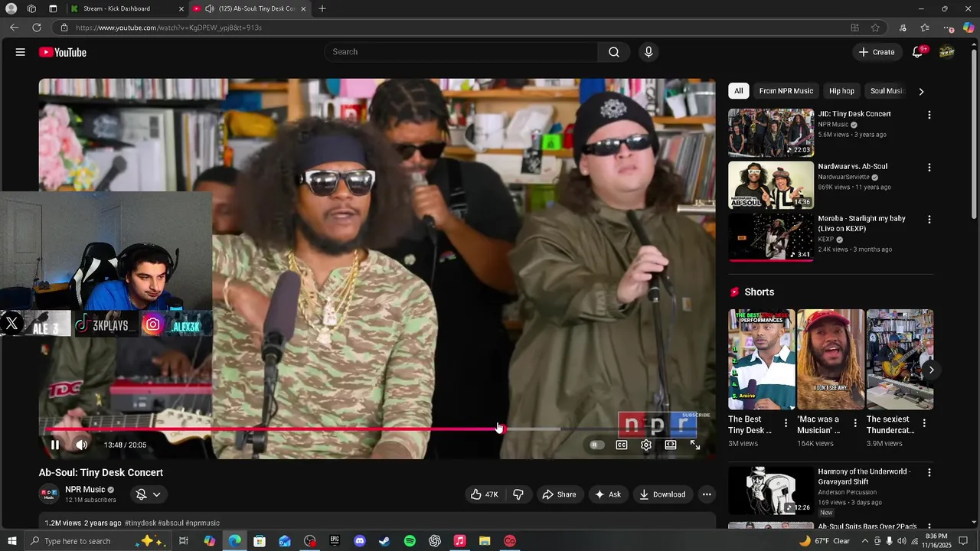Share the Ab-Soul video

point(559,494)
